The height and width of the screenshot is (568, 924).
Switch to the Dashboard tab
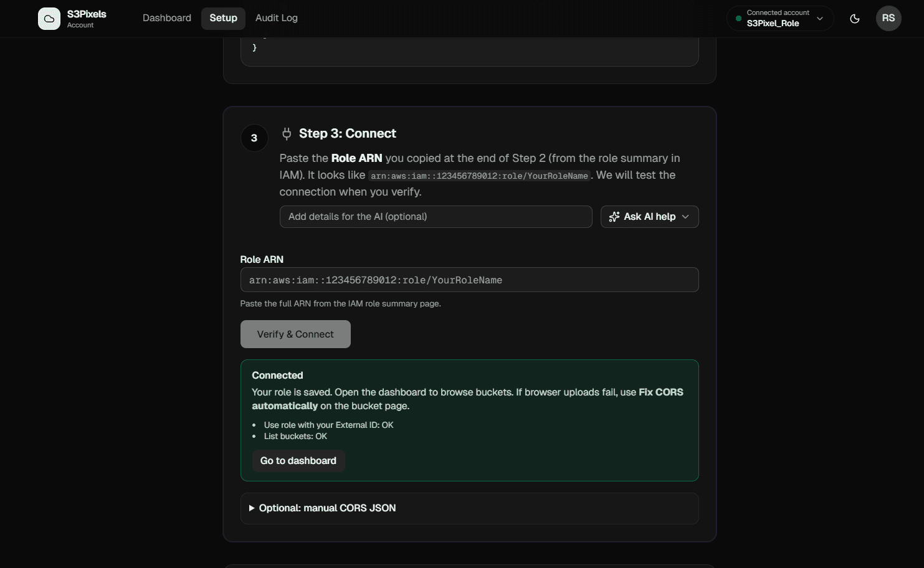pos(166,18)
